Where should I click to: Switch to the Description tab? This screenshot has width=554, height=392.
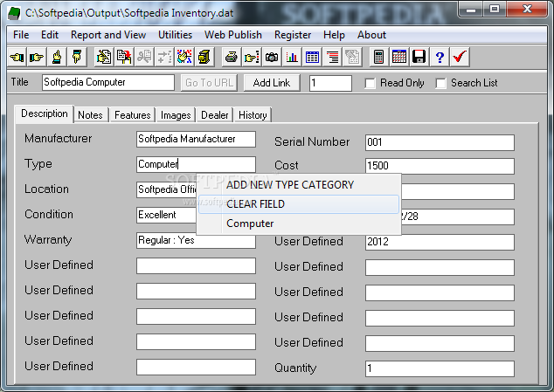(45, 113)
